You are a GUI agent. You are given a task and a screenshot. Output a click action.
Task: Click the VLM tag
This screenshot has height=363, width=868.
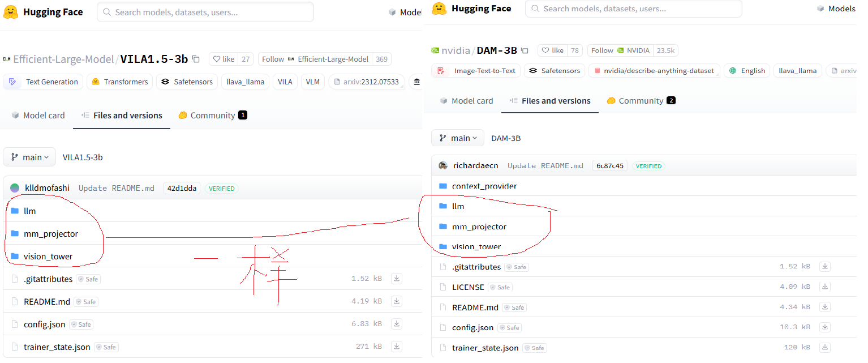(313, 82)
